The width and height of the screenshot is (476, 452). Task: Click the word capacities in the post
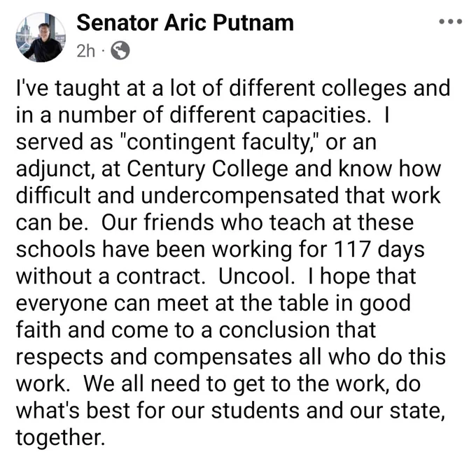tap(316, 115)
